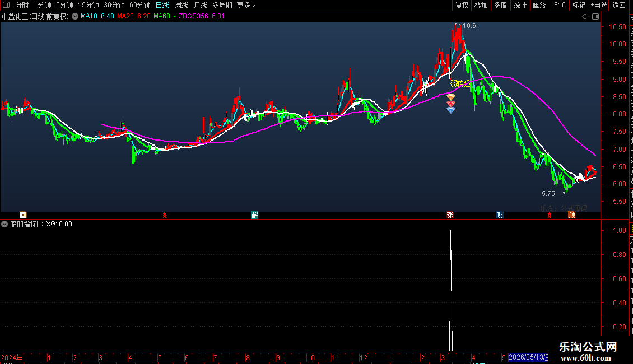
Task: Click the orange gem signal icon
Action: 451,97
